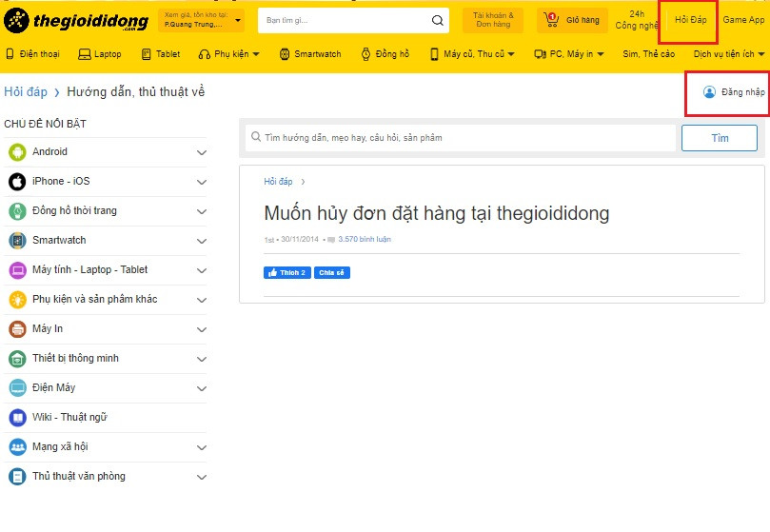The height and width of the screenshot is (532, 770).
Task: Click the Android category icon
Action: click(17, 152)
